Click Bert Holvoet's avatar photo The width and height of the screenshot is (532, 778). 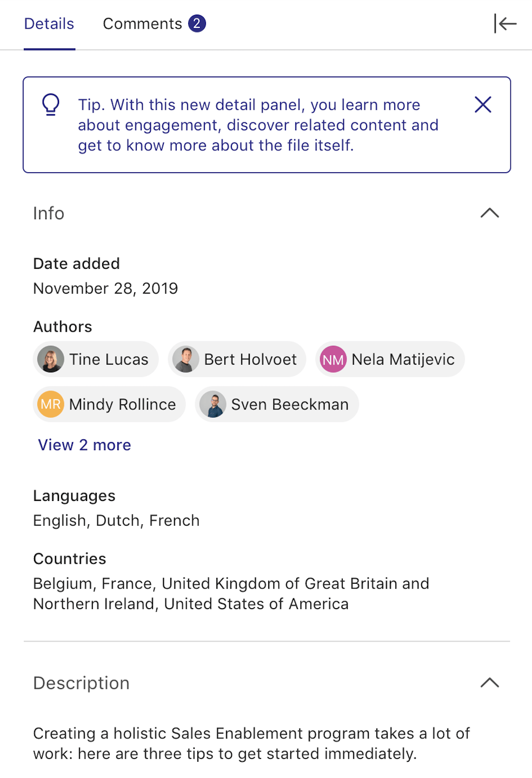(185, 359)
